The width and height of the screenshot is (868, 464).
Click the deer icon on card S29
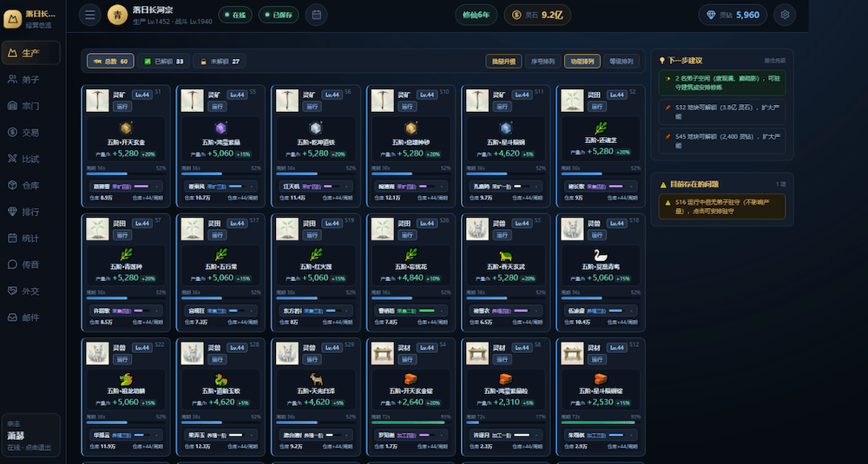[316, 379]
